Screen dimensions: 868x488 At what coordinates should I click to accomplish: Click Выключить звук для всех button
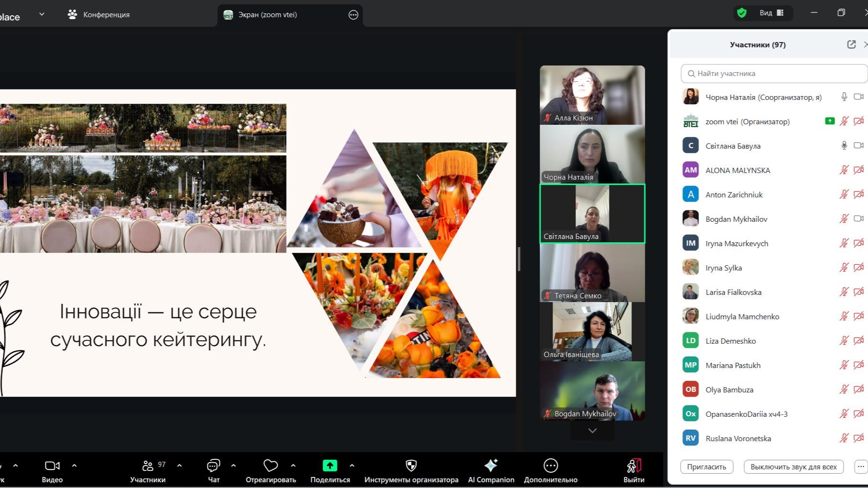793,466
